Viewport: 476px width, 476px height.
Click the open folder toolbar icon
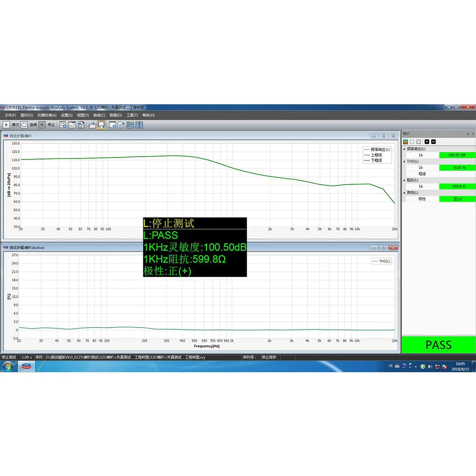pos(92,125)
